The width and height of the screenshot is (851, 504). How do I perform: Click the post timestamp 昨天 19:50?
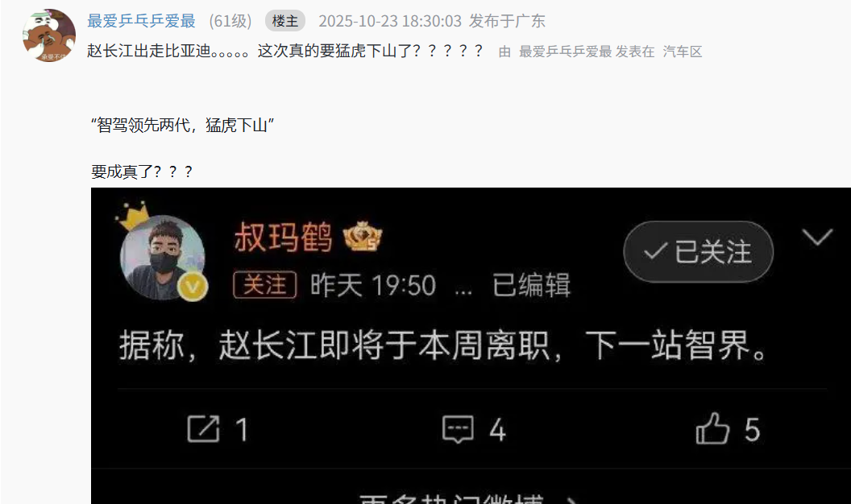click(x=373, y=285)
